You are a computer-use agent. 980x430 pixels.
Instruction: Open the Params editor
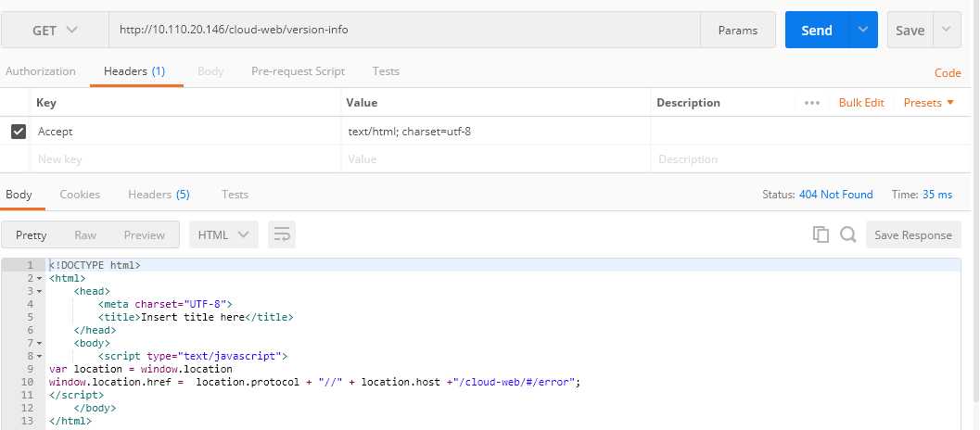pyautogui.click(x=737, y=30)
